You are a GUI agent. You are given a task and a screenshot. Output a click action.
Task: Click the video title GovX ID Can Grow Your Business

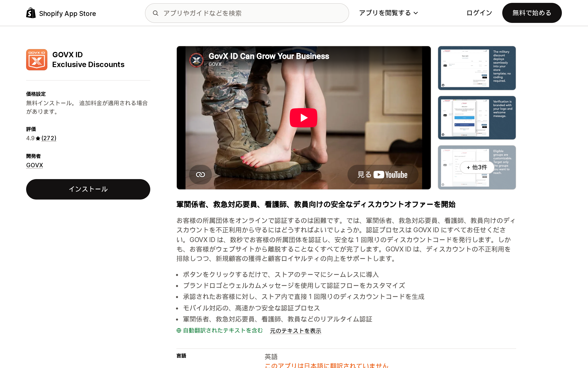tap(269, 56)
